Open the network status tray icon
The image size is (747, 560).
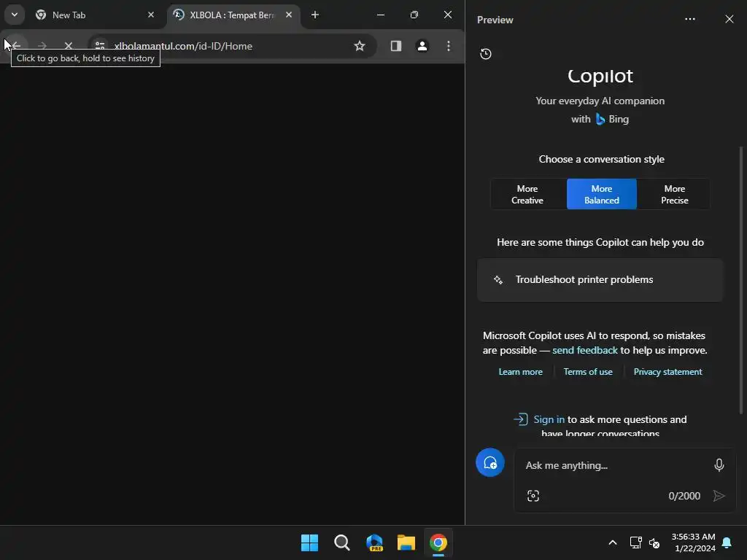coord(635,542)
